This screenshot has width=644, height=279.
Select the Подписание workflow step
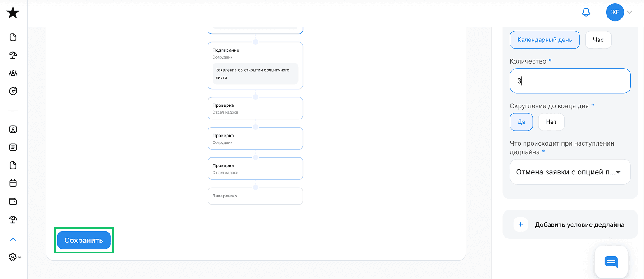click(255, 65)
